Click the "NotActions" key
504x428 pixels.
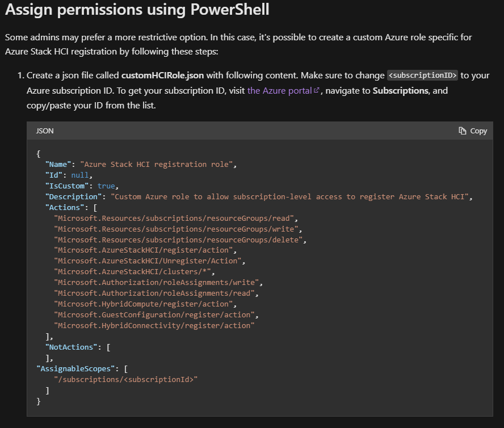point(71,347)
